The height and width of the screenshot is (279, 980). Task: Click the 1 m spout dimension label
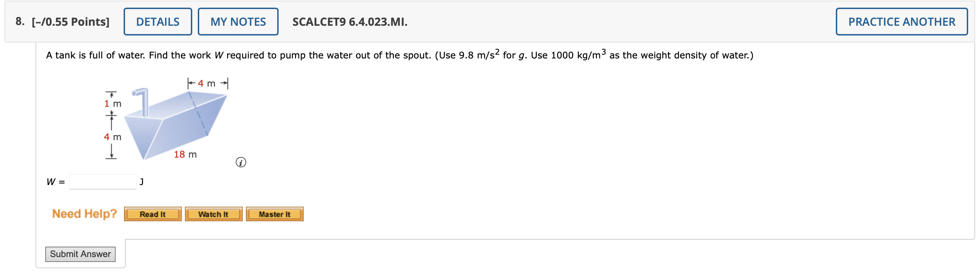112,103
